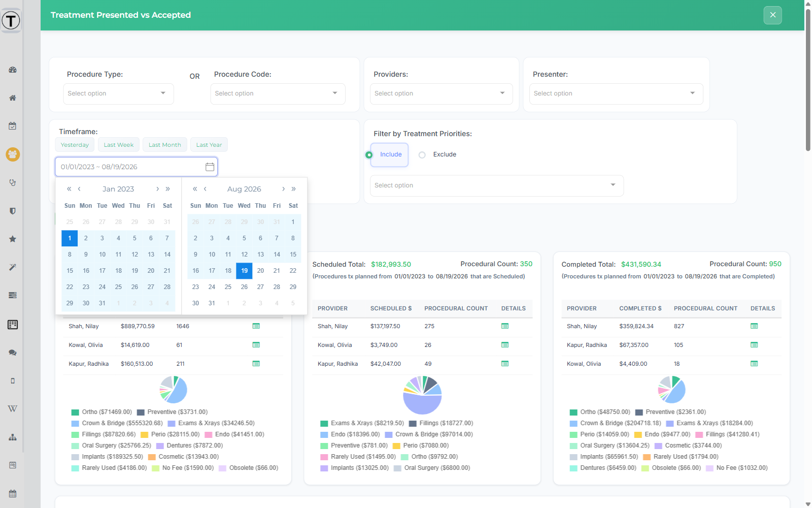Expand the Providers select dropdown

coord(441,93)
